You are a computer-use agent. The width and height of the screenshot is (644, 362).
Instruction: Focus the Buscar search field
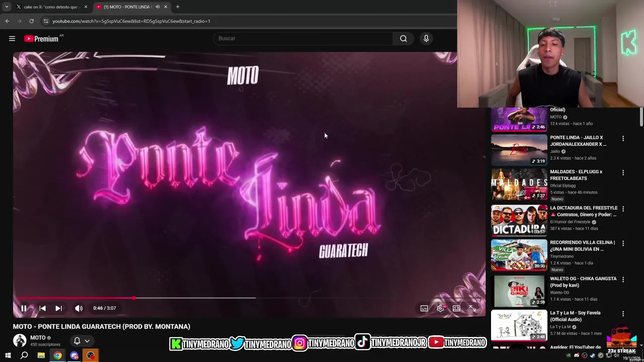coord(303,38)
